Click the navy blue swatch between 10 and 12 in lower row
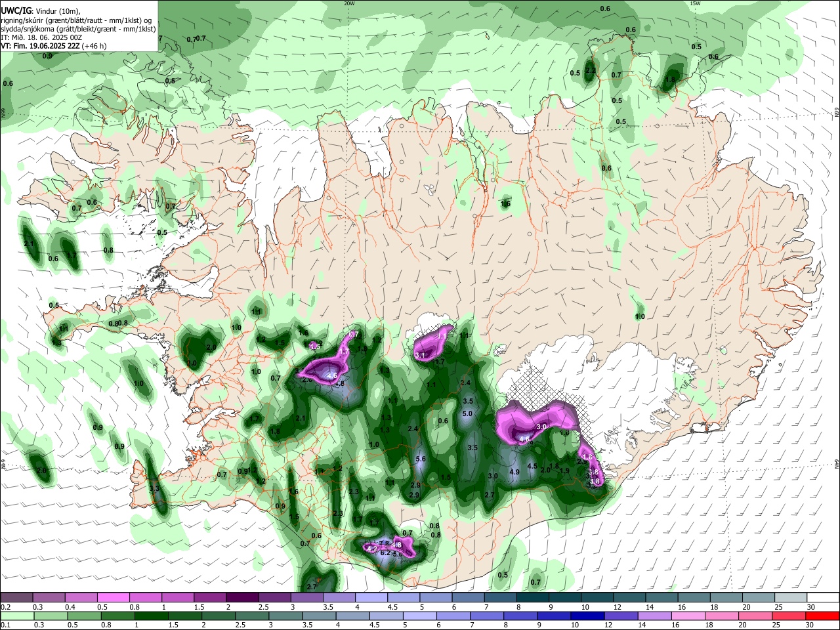The height and width of the screenshot is (630, 840). 587,616
